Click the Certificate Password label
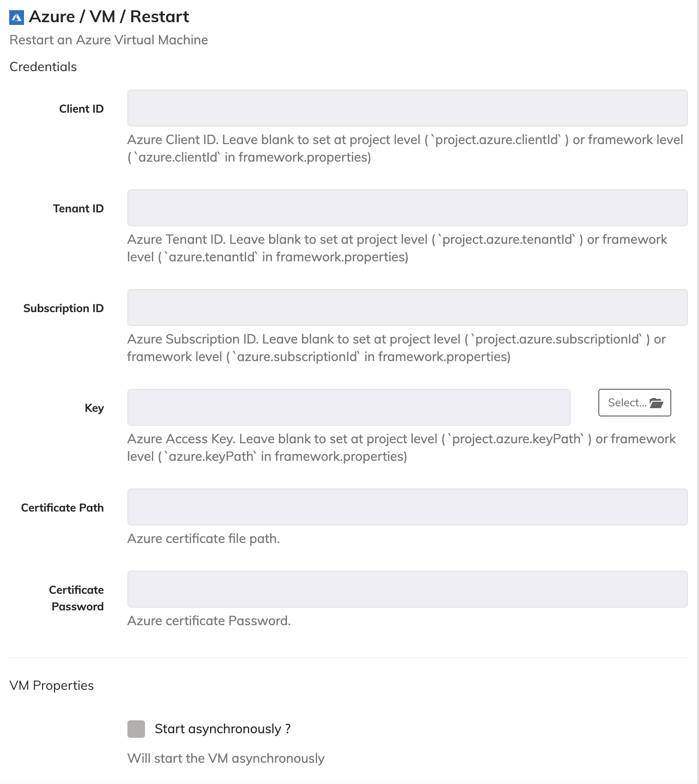 [77, 598]
